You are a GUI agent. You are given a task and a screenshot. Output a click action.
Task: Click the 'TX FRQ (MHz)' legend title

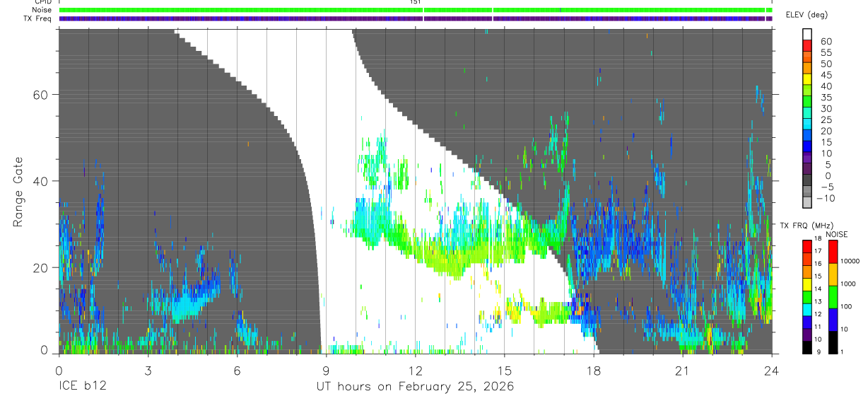(806, 225)
